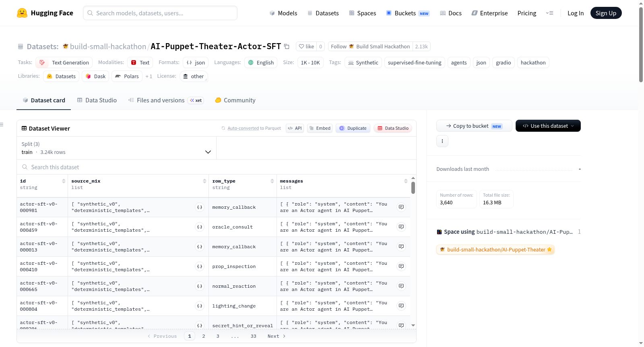Open the AI-Puppet-Theater space link
Viewport: 644px width, 347px height.
pyautogui.click(x=495, y=249)
